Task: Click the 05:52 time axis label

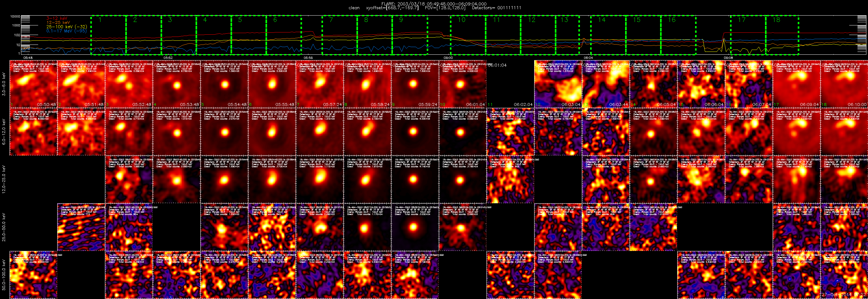Action: pyautogui.click(x=168, y=58)
